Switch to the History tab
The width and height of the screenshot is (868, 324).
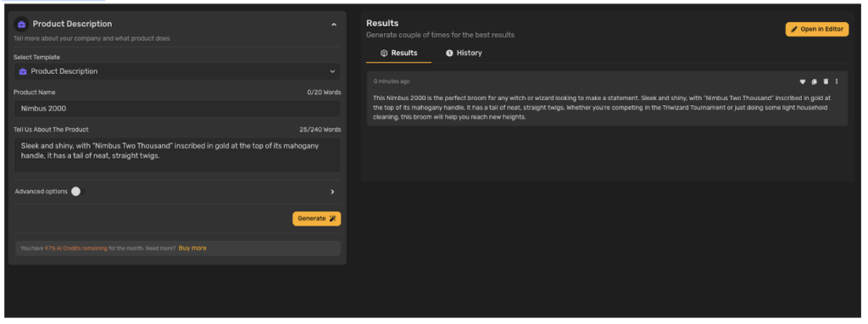click(x=464, y=53)
